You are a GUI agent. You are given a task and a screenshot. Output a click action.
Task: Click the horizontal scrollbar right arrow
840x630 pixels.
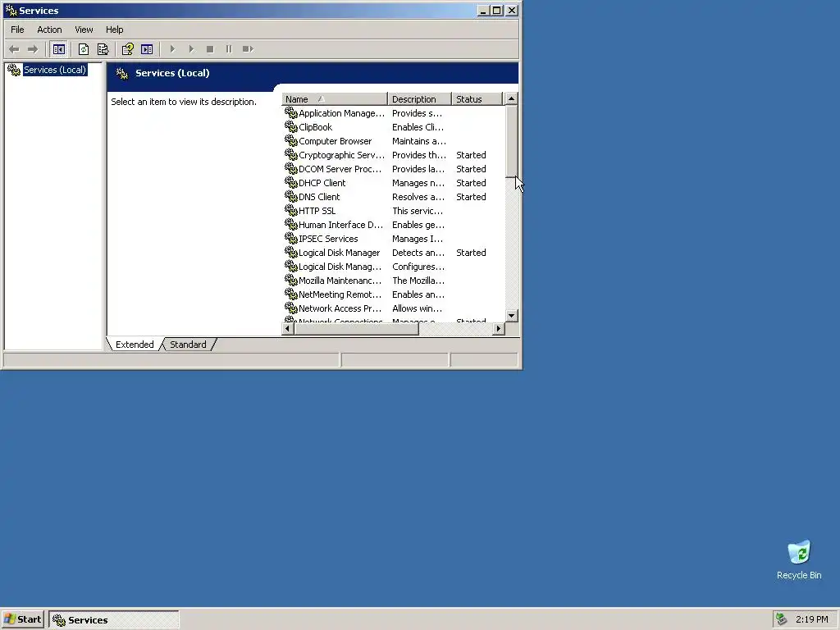click(499, 328)
